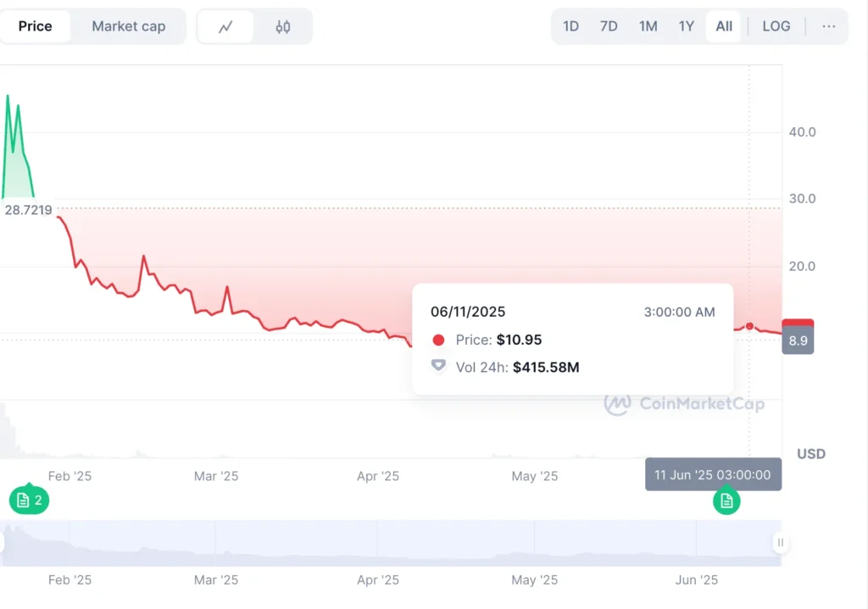Click the 06/11/2025 date in tooltip
The image size is (868, 609).
[468, 312]
